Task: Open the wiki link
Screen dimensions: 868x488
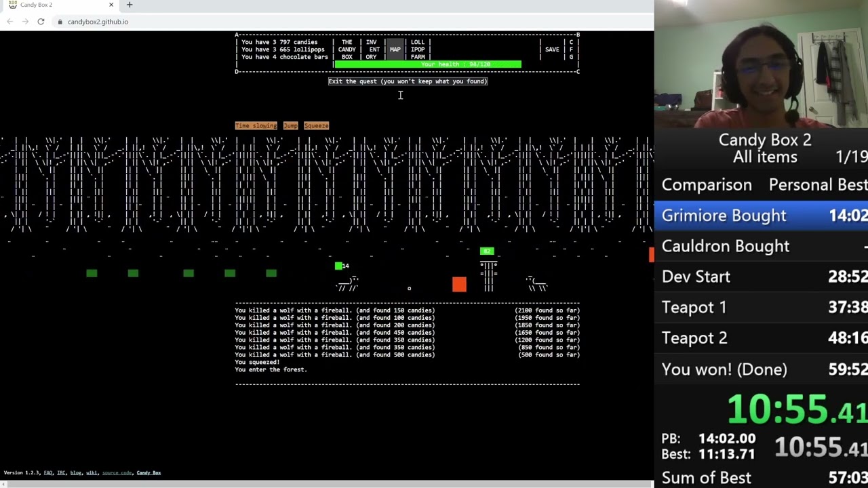Action: [x=92, y=472]
